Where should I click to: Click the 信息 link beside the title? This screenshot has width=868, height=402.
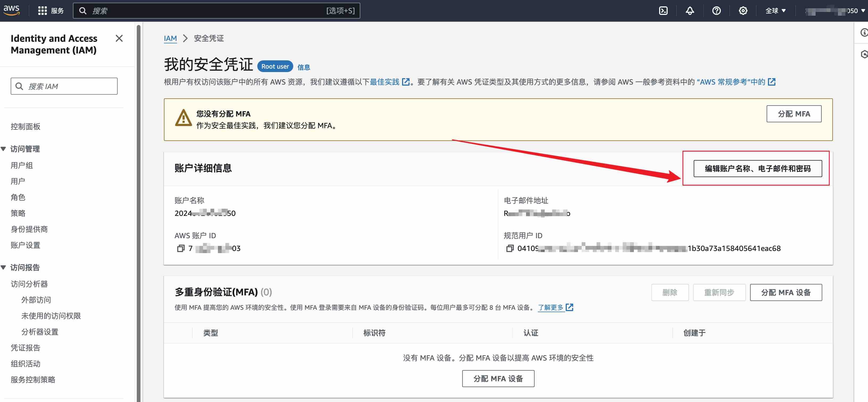click(x=304, y=67)
